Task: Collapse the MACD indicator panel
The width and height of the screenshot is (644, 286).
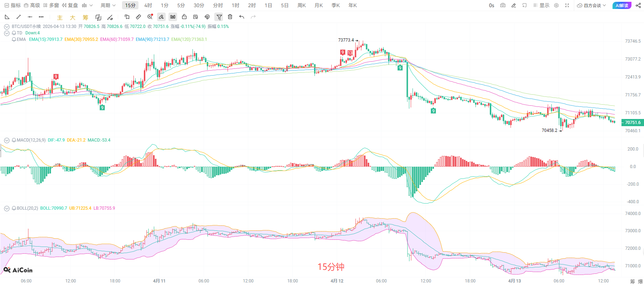Action: (6, 140)
